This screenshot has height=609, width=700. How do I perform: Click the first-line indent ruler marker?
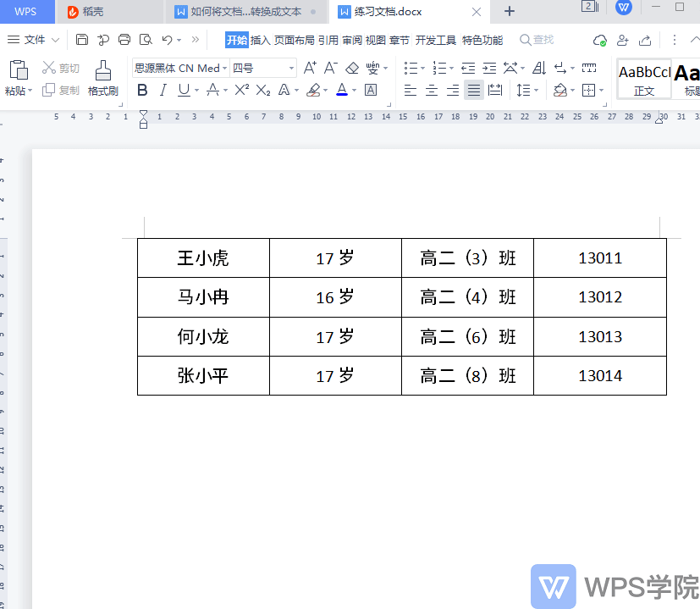coord(143,114)
